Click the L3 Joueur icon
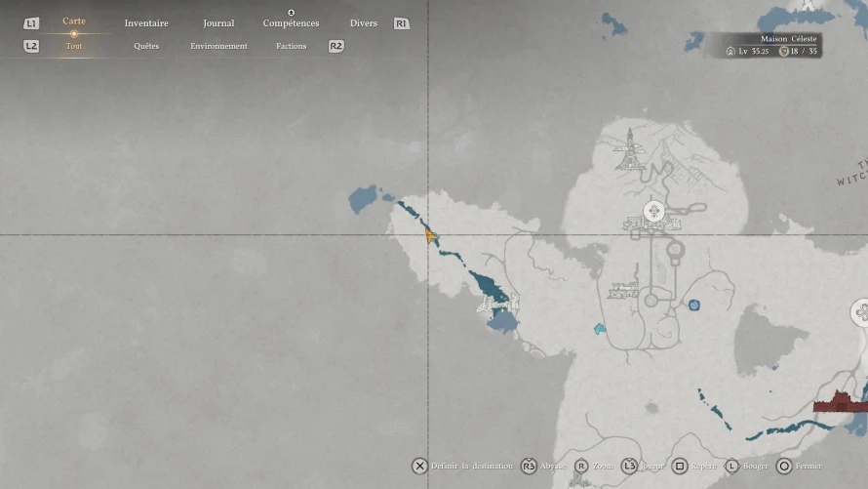Screen dimensions: 868x489 tap(629, 466)
